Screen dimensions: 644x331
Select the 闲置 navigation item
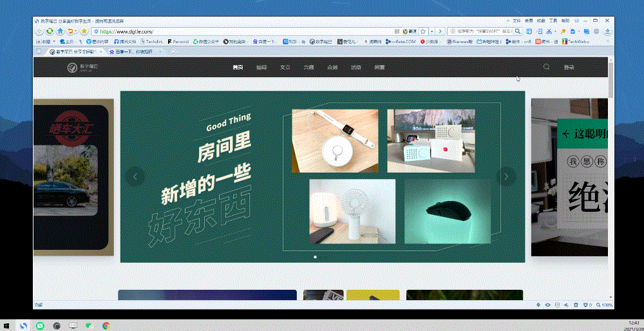point(379,68)
